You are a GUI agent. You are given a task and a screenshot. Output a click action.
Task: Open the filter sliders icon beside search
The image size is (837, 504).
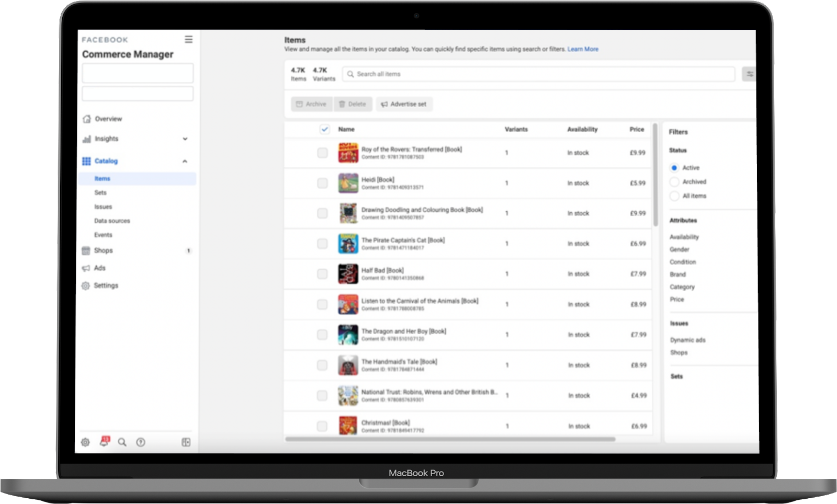pos(749,74)
